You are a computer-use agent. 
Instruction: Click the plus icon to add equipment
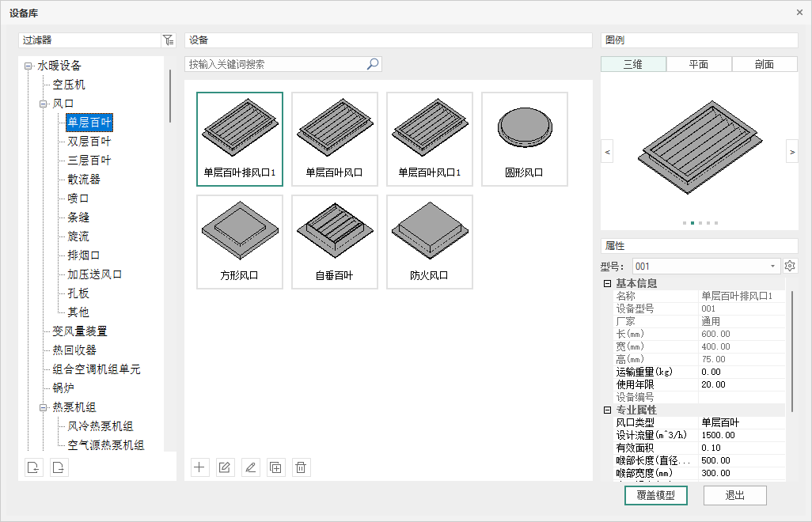click(199, 467)
